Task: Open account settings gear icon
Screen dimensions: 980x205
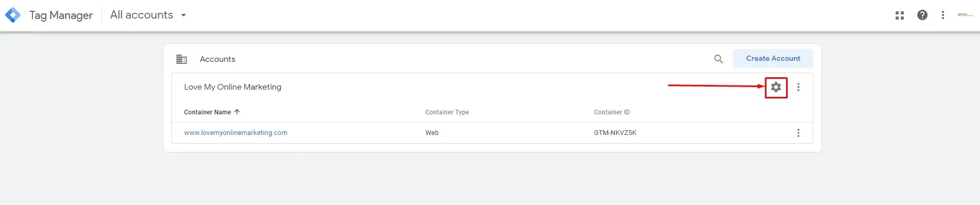Action: click(776, 87)
